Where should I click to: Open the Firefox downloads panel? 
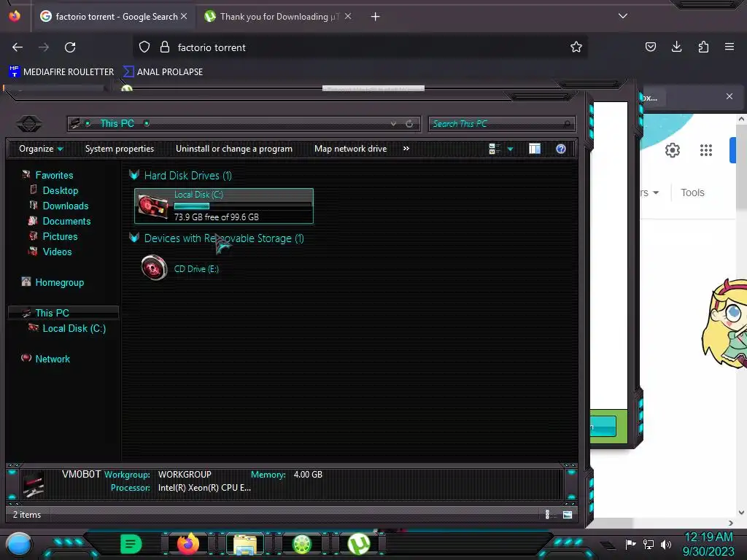coord(676,47)
